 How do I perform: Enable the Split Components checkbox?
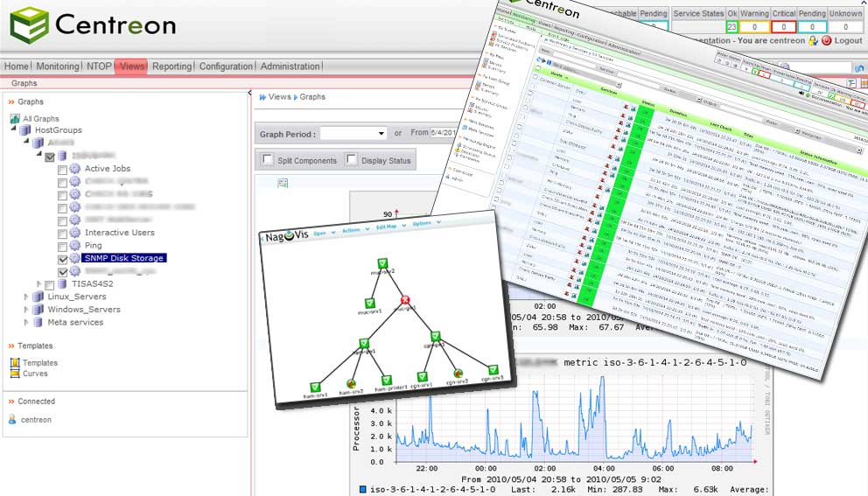(268, 159)
